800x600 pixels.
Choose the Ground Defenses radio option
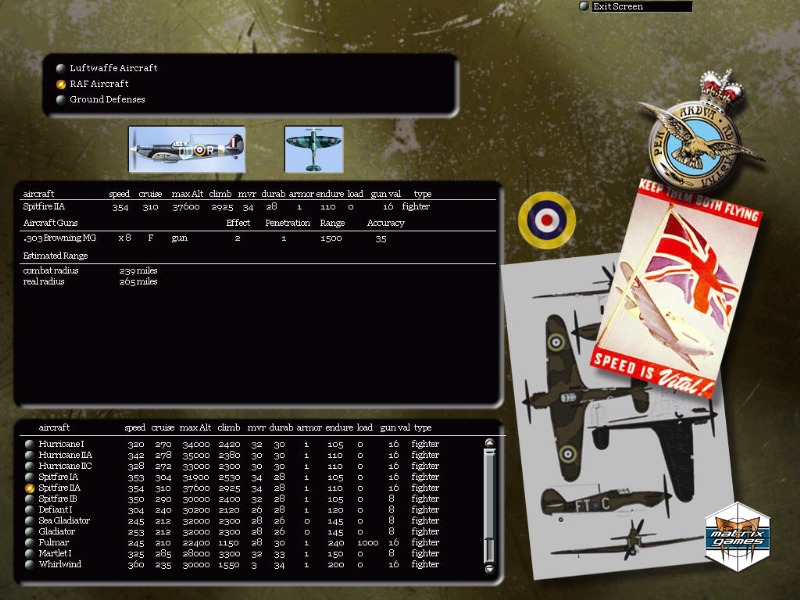click(x=62, y=100)
